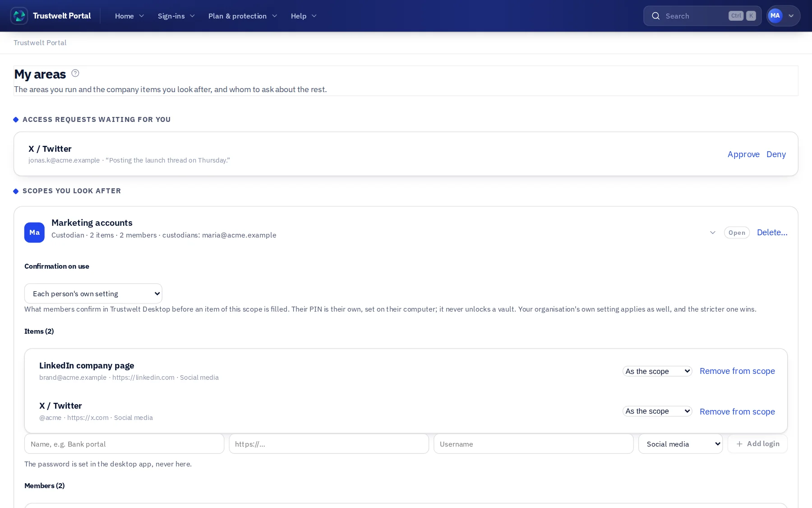Click the 'X / Twitter' item title in Items list

click(60, 406)
